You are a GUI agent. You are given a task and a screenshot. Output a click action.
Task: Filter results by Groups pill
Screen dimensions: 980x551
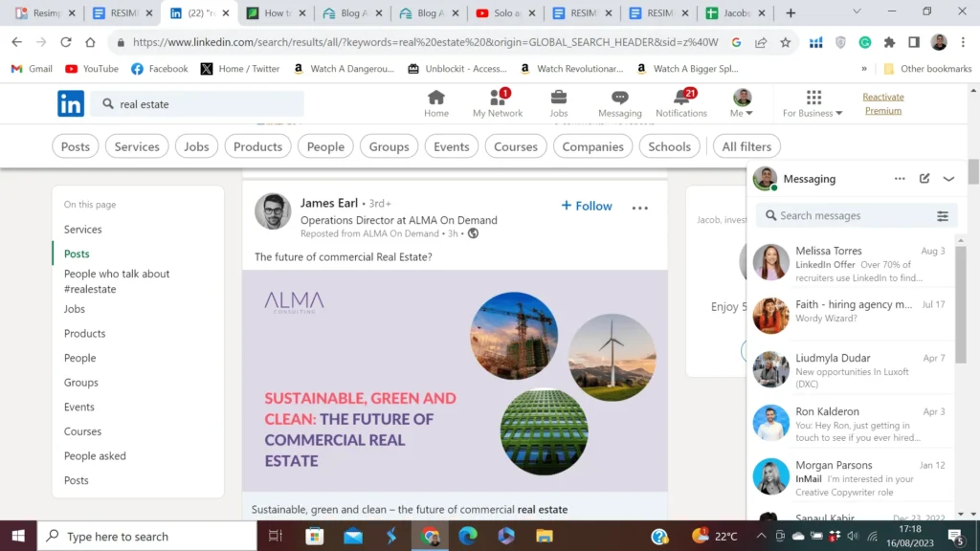389,146
